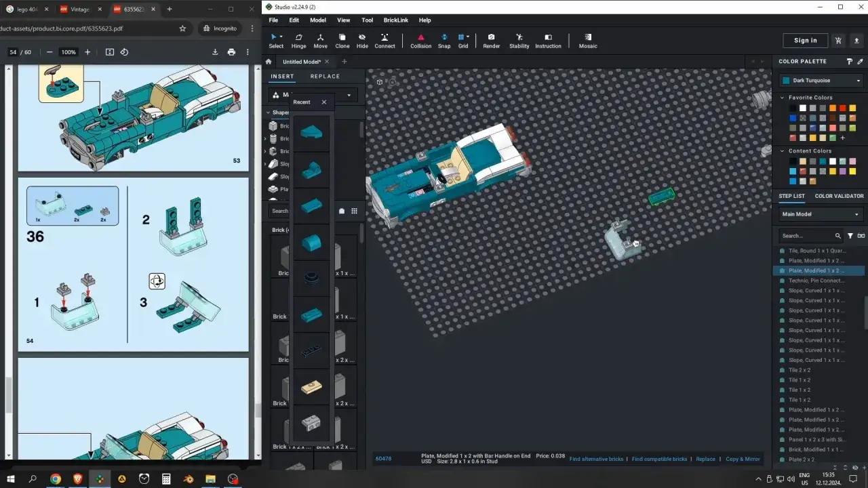Choose the Move tool
This screenshot has width=868, height=488.
point(320,41)
